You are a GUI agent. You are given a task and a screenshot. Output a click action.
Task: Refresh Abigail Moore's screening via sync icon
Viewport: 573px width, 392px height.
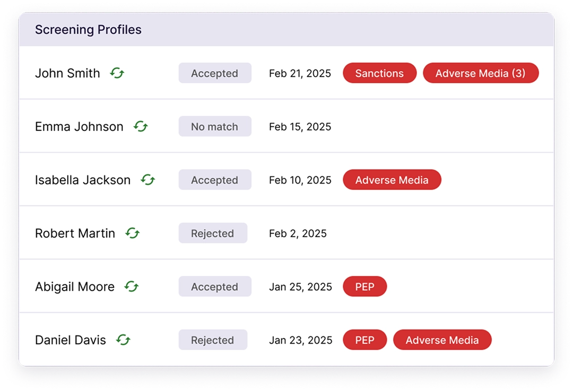[132, 286]
